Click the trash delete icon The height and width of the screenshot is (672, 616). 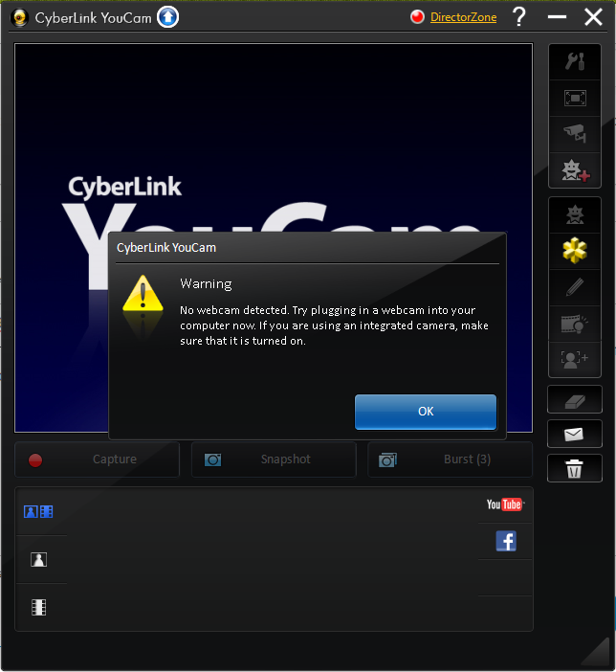pos(575,468)
